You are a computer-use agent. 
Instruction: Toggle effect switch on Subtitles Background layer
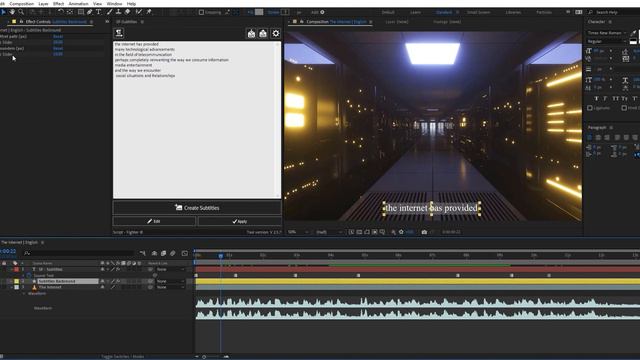click(118, 281)
